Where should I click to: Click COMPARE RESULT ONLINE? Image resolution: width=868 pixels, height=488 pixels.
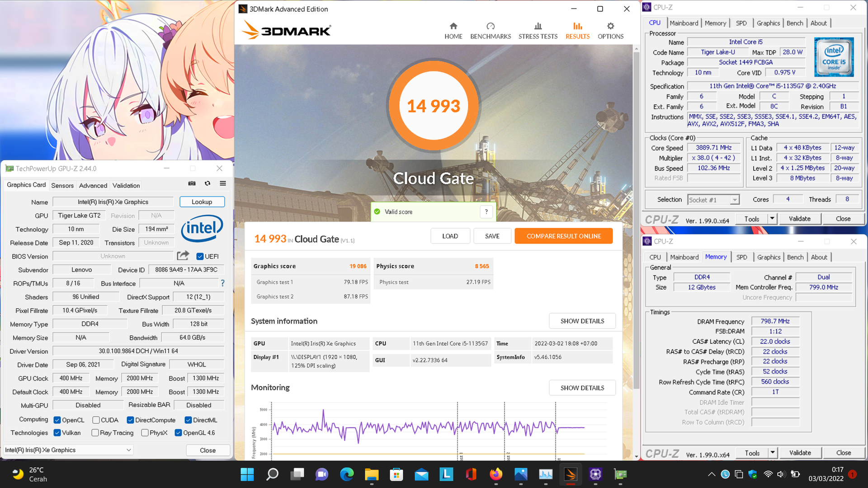563,236
